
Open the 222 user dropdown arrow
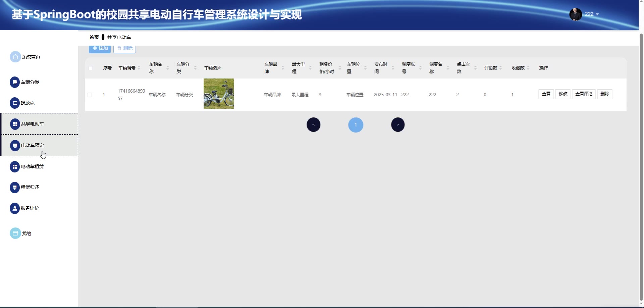click(597, 14)
